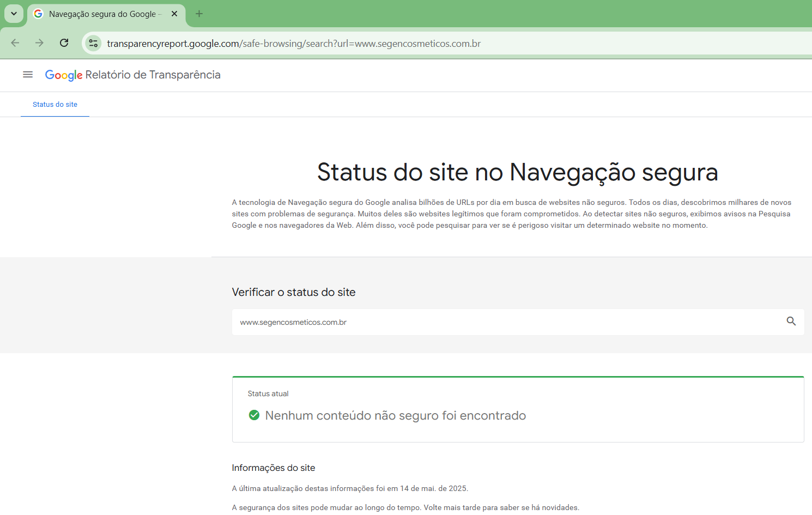
Task: Click the green checkmark status icon
Action: (254, 415)
